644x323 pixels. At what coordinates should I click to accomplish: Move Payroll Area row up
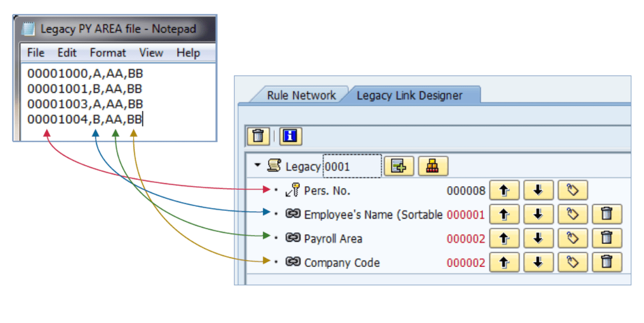point(504,238)
